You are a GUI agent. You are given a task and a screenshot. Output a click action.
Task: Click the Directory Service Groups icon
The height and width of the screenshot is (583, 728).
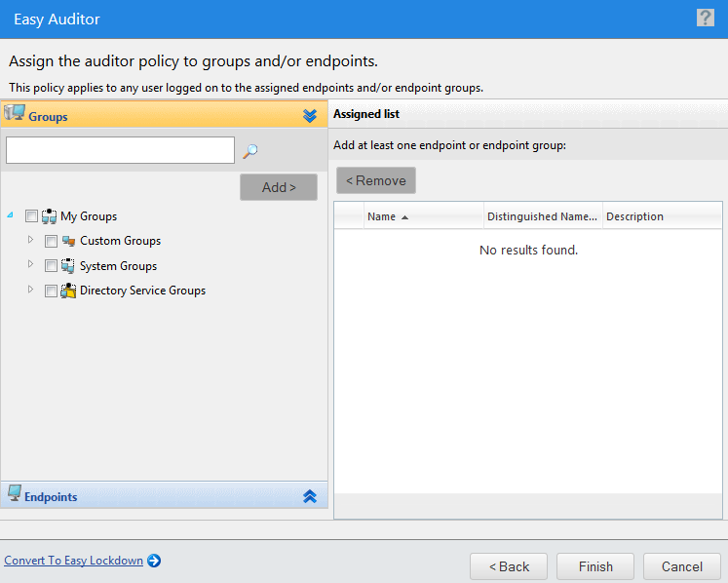click(x=68, y=291)
